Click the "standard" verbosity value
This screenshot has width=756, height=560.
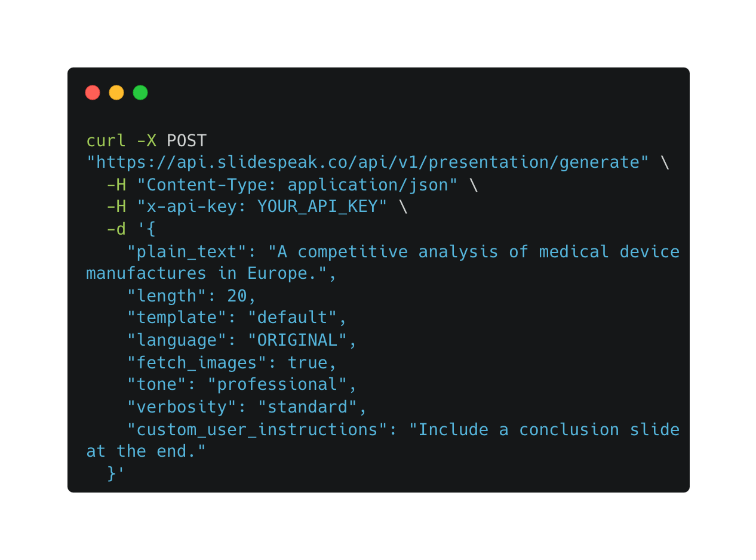click(307, 407)
